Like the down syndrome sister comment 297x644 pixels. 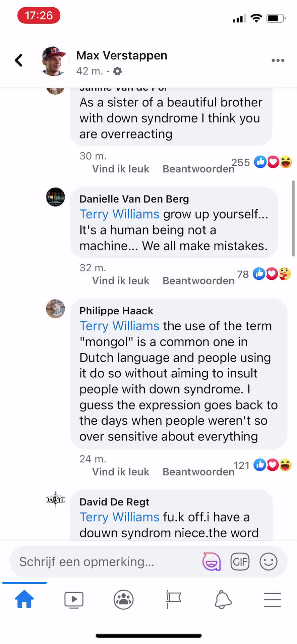pyautogui.click(x=121, y=169)
